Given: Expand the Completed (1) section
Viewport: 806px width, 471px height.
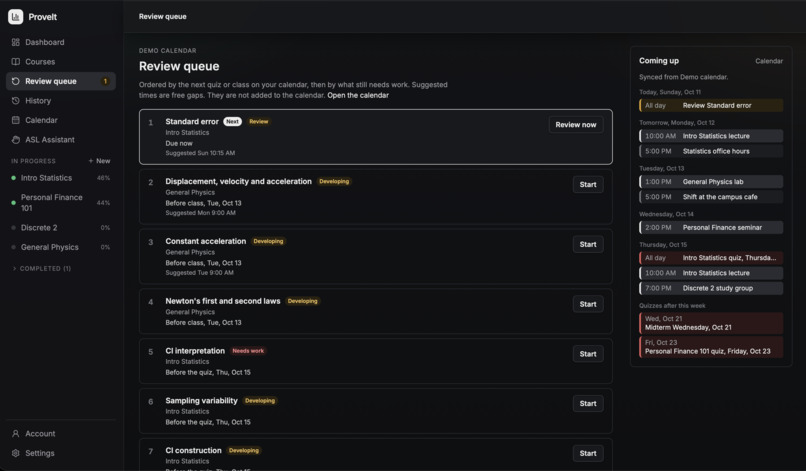Looking at the screenshot, I should point(42,268).
